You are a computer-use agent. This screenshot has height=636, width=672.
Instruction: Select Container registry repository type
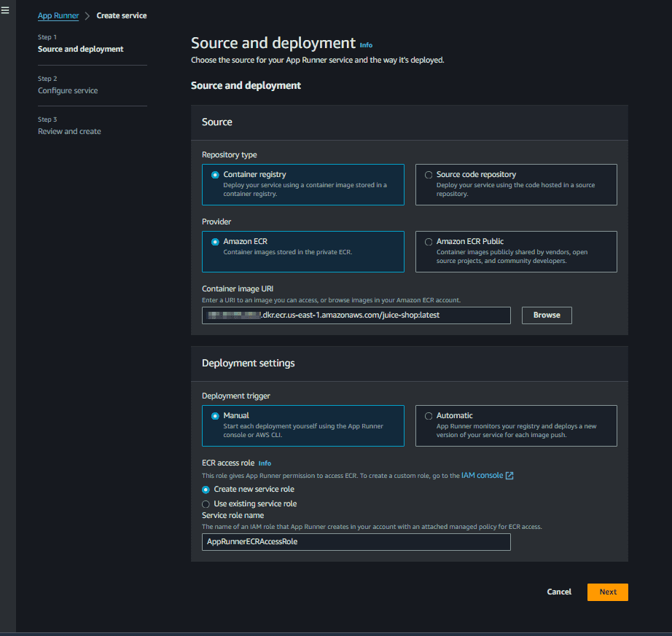(215, 175)
